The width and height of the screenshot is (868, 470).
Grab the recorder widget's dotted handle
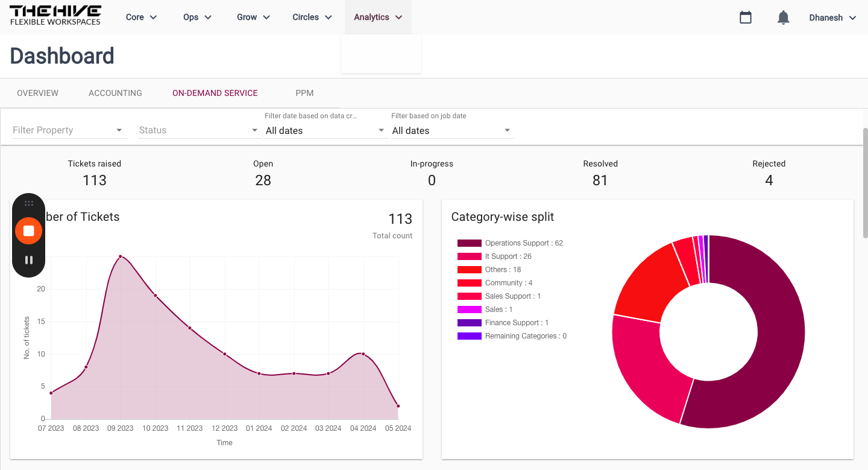tap(28, 204)
